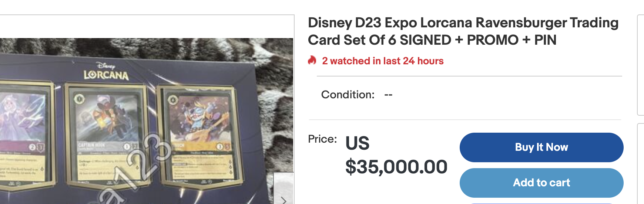
Task: Click the $35,000.00 price amount
Action: 396,167
